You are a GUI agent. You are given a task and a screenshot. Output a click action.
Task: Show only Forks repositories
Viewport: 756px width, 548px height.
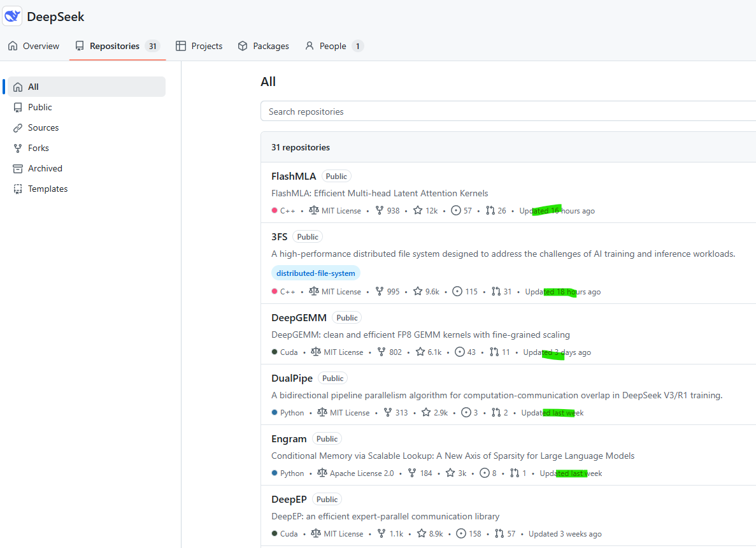[x=87, y=148]
